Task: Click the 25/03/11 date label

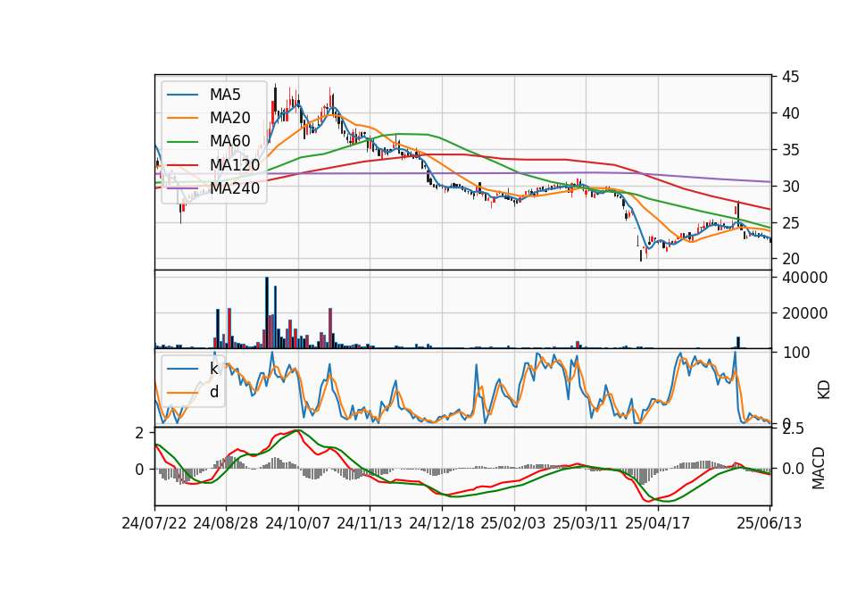Action: coord(586,523)
